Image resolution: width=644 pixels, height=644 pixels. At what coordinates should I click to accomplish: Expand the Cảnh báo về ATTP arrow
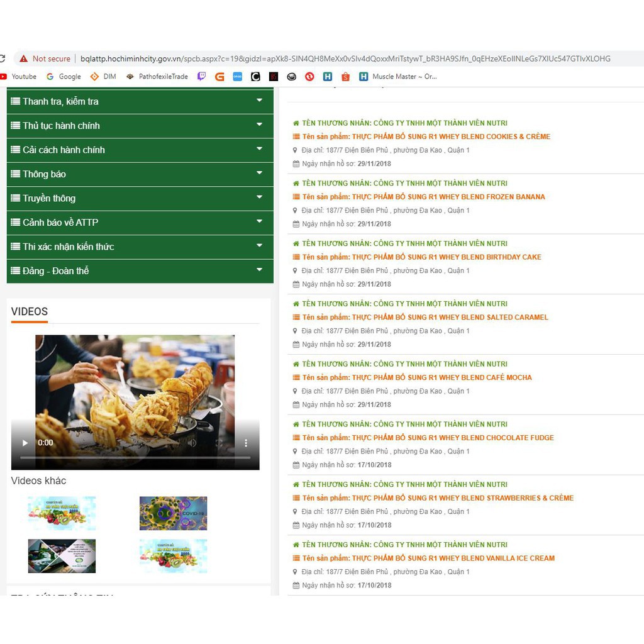(259, 221)
